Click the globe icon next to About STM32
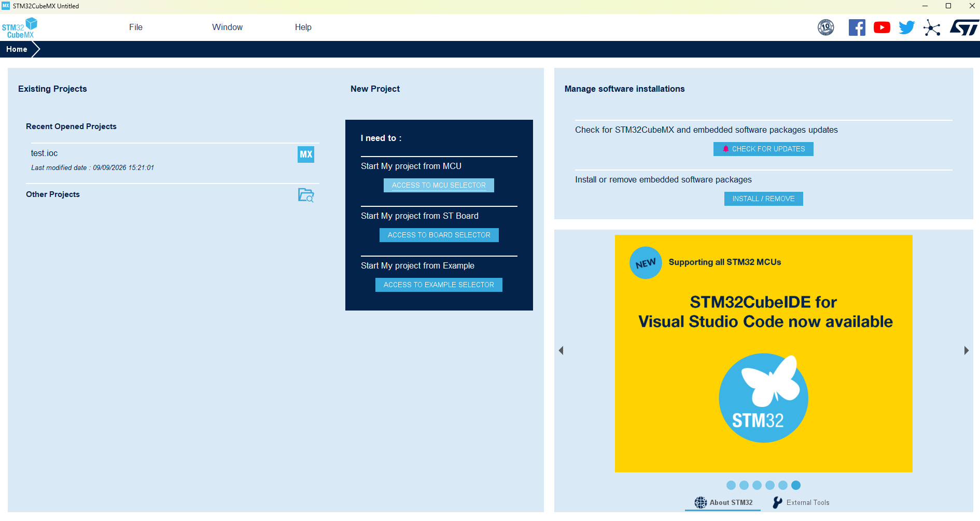The height and width of the screenshot is (521, 980). (x=701, y=502)
